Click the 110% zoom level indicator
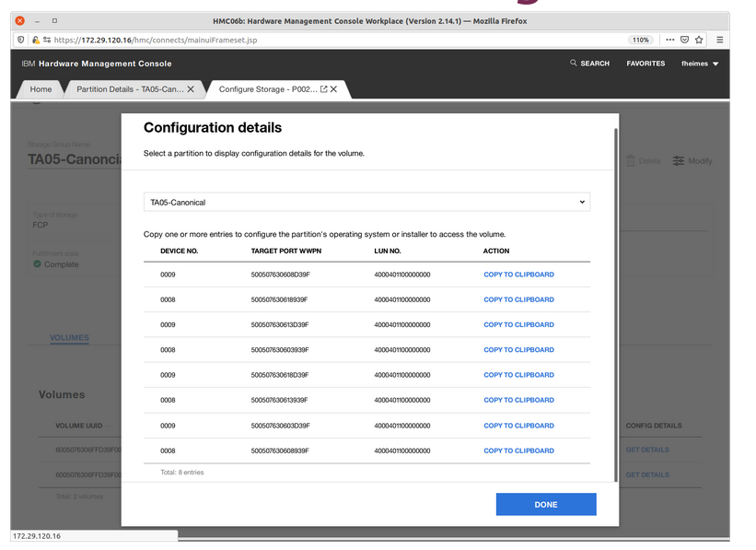The height and width of the screenshot is (550, 756). [x=641, y=40]
